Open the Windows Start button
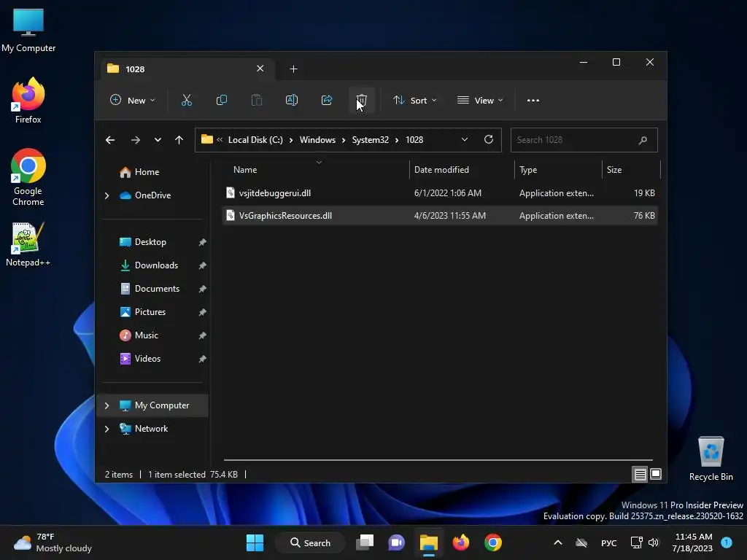Image resolution: width=747 pixels, height=560 pixels. (x=255, y=542)
